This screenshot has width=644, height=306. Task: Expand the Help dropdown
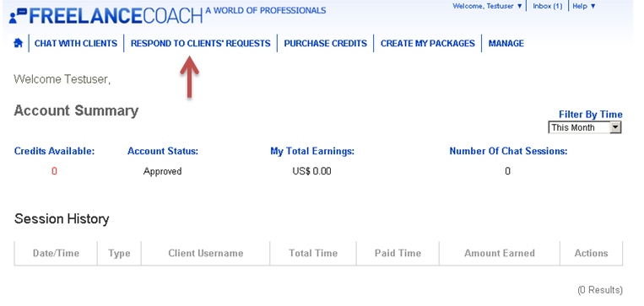(x=583, y=6)
